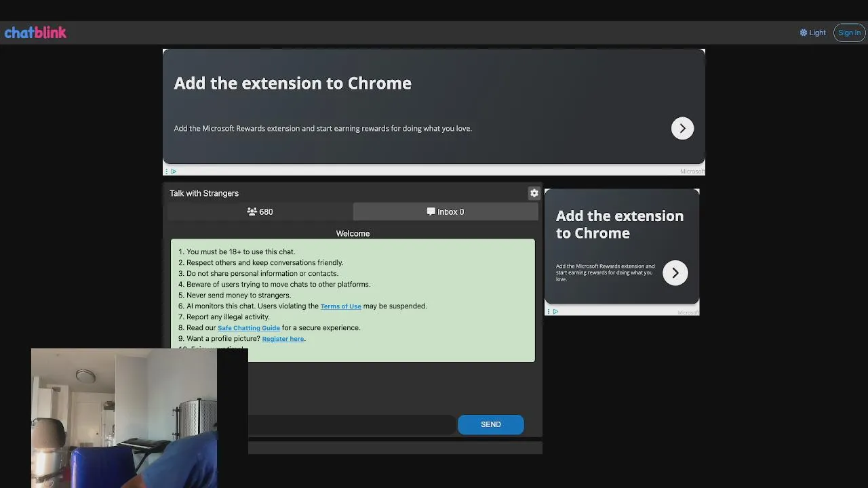Click the message input field
Image resolution: width=868 pixels, height=488 pixels.
[x=351, y=424]
